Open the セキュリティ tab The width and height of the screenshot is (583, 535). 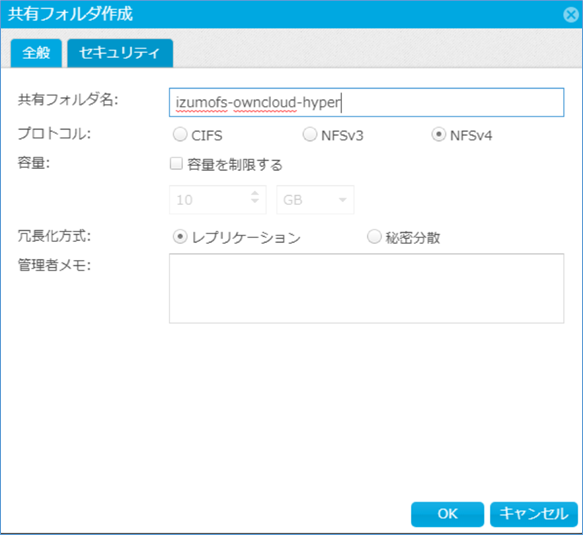(120, 53)
